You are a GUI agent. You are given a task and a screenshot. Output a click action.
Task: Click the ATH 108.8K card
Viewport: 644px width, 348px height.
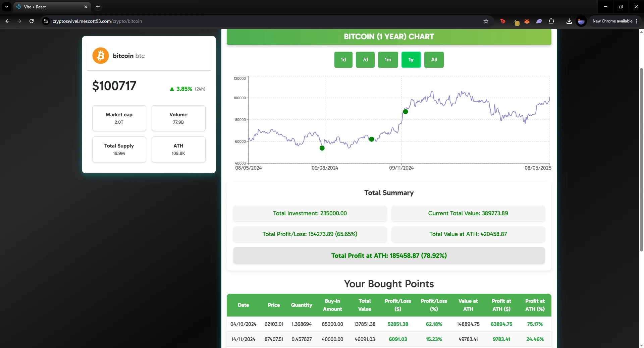coord(178,149)
